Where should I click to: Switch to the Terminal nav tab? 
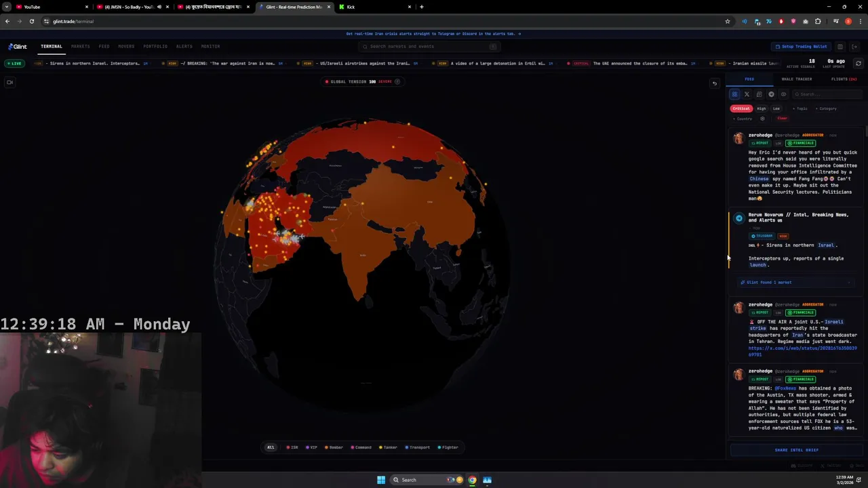pos(52,47)
